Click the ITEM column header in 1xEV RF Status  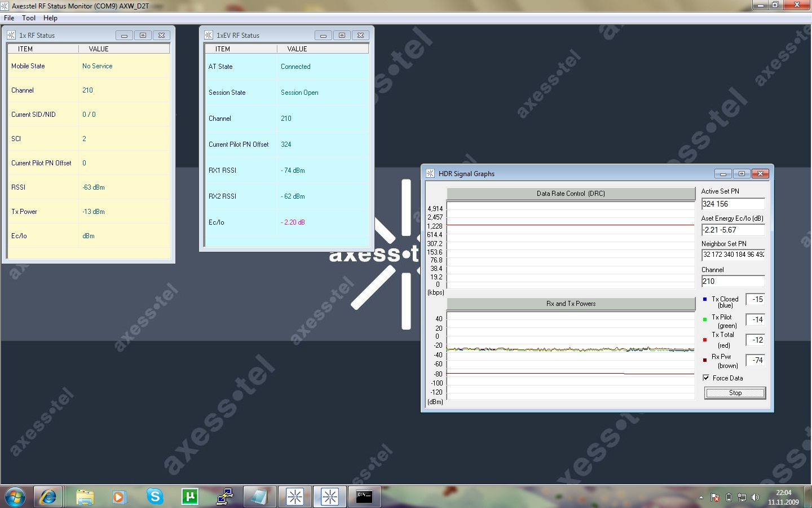(241, 49)
